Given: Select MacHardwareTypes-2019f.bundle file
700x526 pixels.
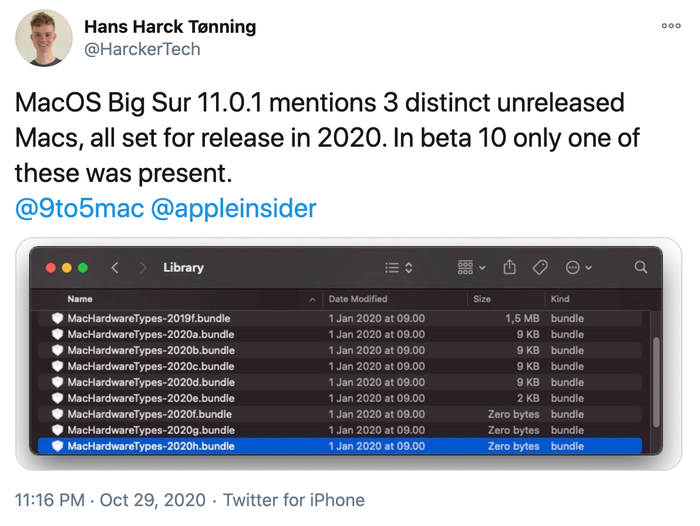Looking at the screenshot, I should point(149,318).
